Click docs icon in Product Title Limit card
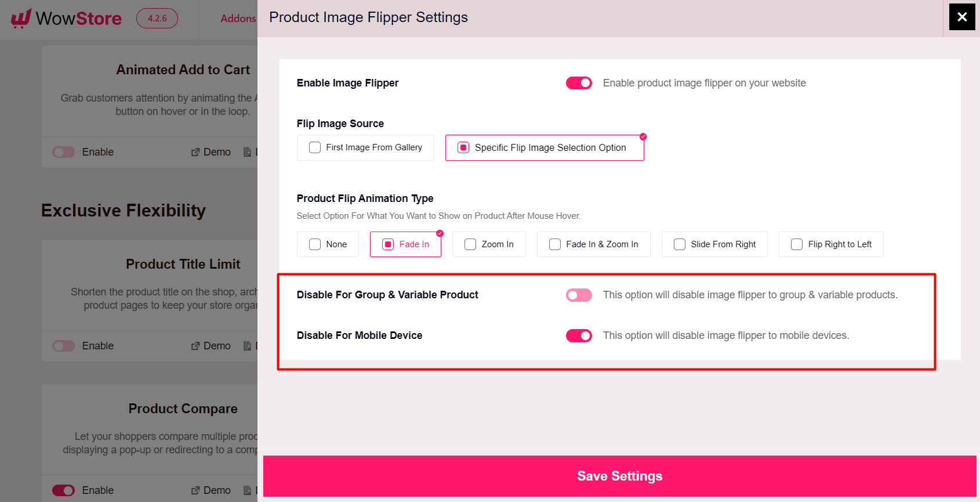980x502 pixels. pyautogui.click(x=248, y=346)
